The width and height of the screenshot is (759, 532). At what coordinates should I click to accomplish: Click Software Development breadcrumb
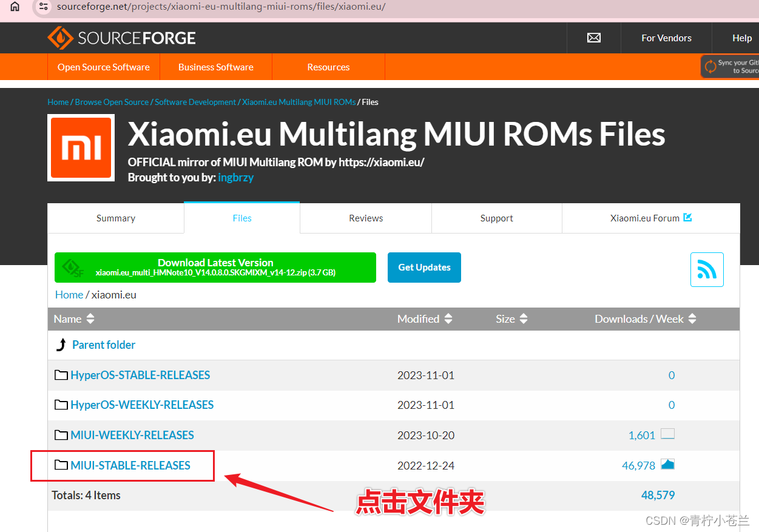(x=195, y=102)
